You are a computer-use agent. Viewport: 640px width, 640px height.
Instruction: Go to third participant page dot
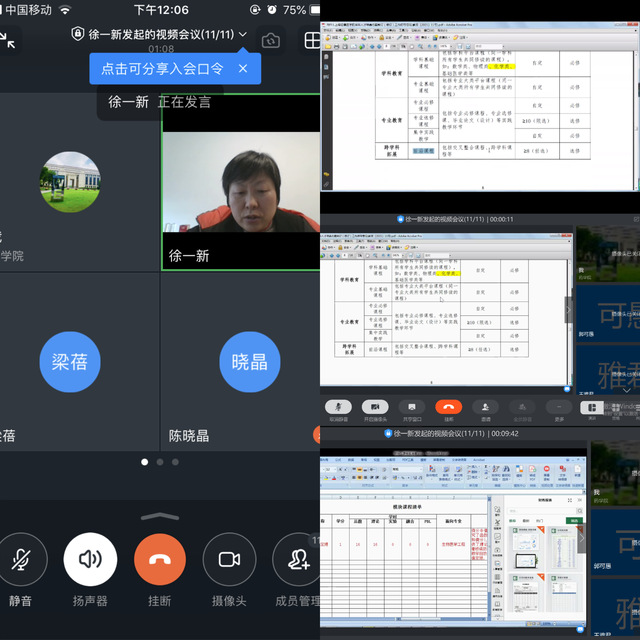(x=175, y=462)
